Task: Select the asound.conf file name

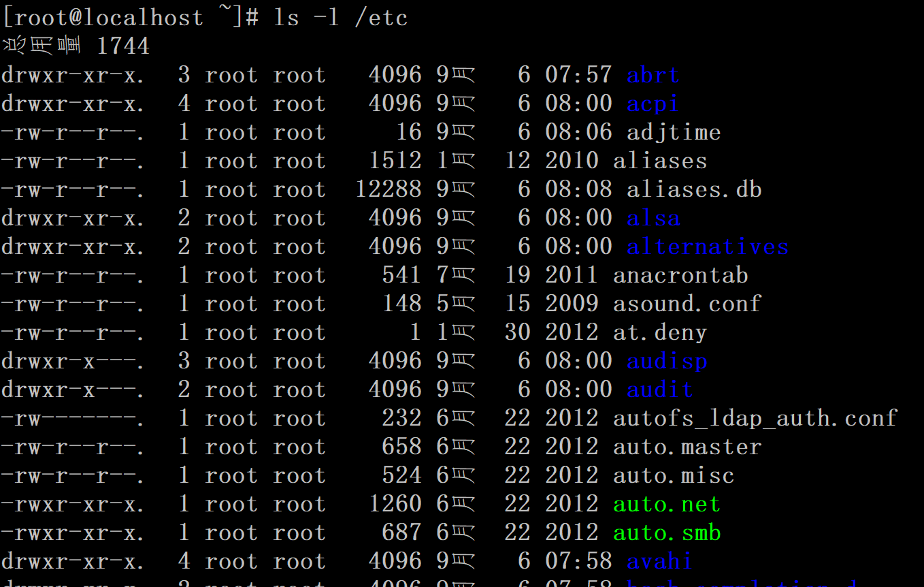Action: (x=687, y=304)
